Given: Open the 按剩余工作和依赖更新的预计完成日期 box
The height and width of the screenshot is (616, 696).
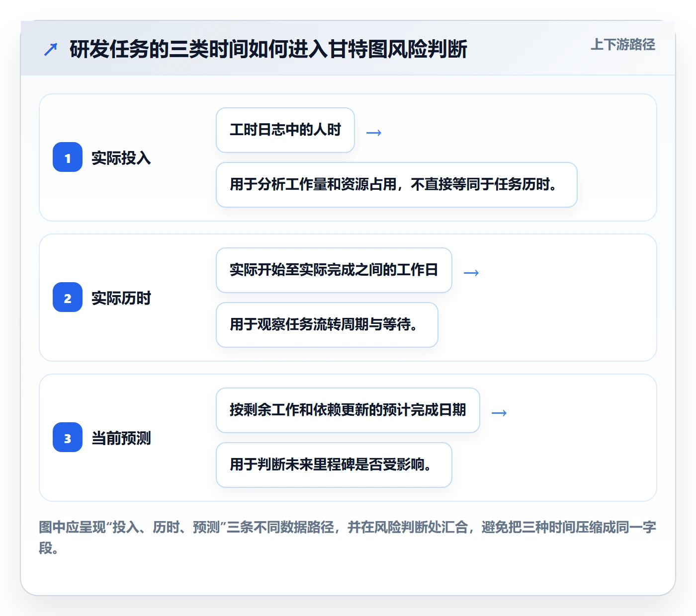Looking at the screenshot, I should tap(348, 410).
